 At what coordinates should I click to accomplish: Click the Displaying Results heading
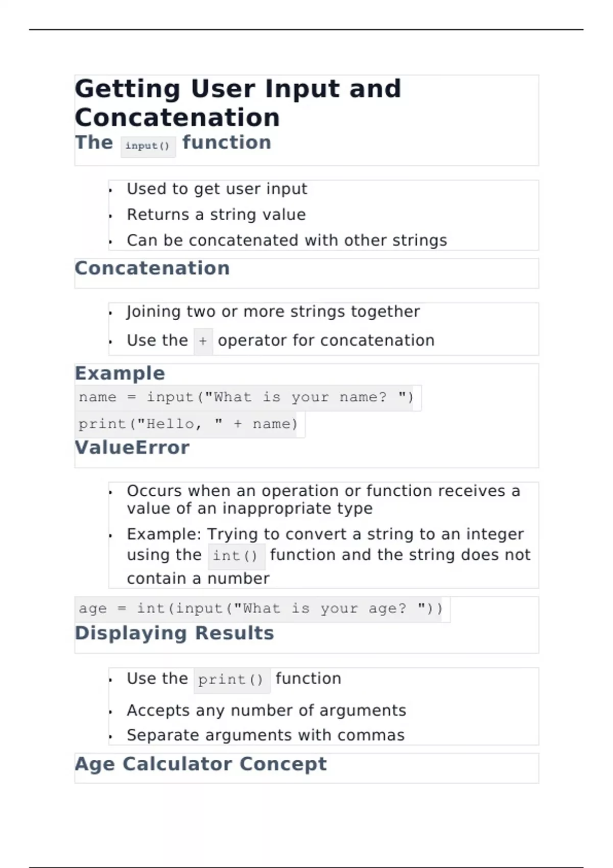pos(175,633)
